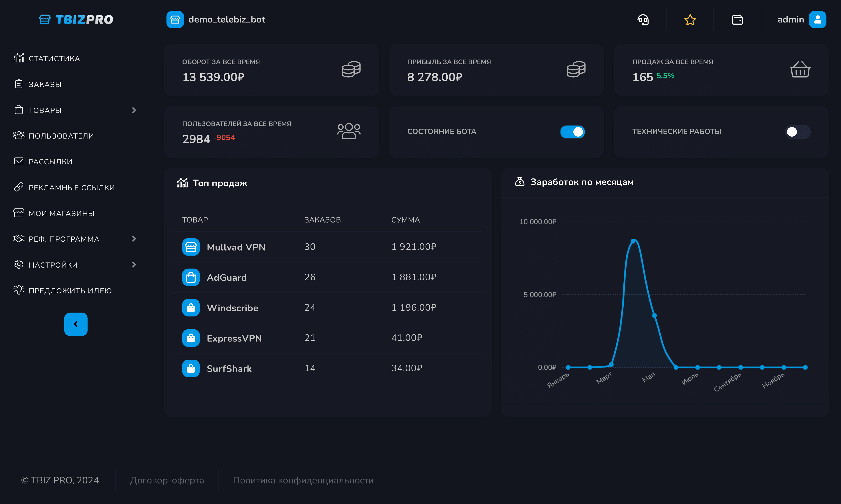Open the wallet icon in header
The image size is (841, 504).
click(x=737, y=20)
